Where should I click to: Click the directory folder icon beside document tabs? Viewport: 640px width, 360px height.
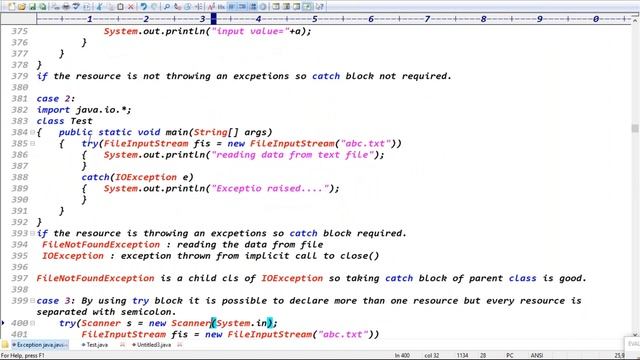point(5,345)
